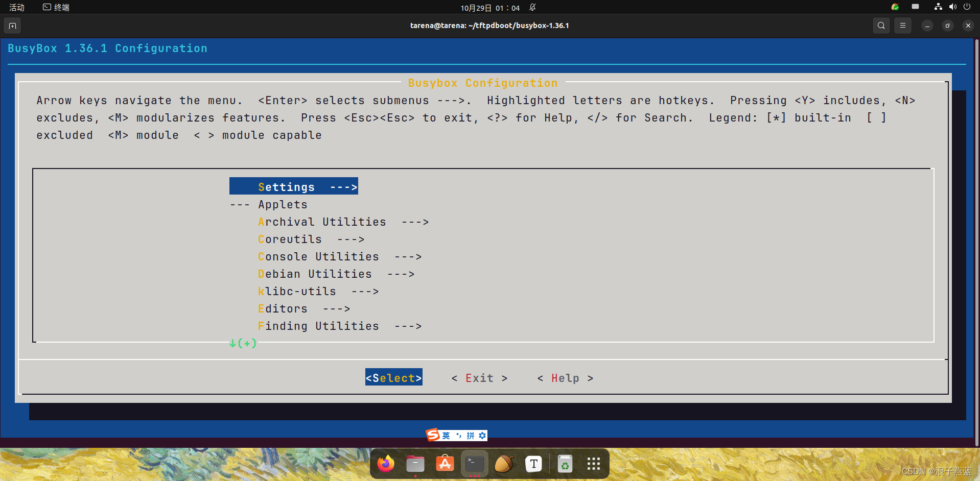Open Coreutils submenu

pos(311,239)
